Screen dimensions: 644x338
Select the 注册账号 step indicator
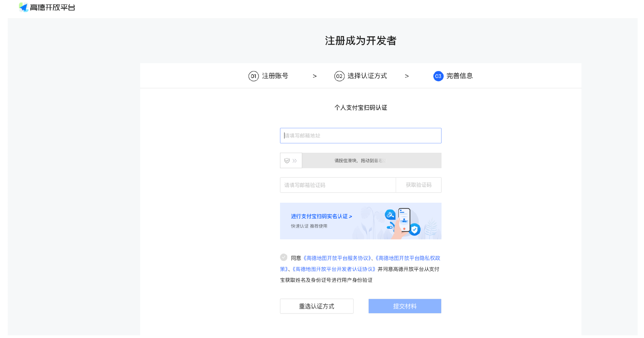(x=268, y=76)
